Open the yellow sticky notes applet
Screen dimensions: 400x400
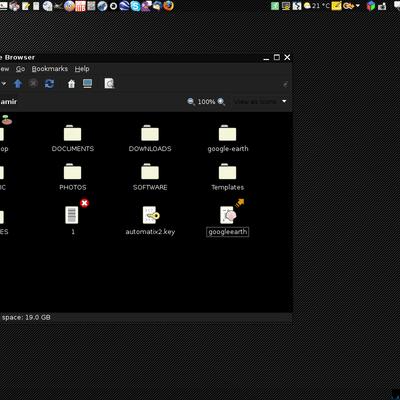tap(336, 6)
